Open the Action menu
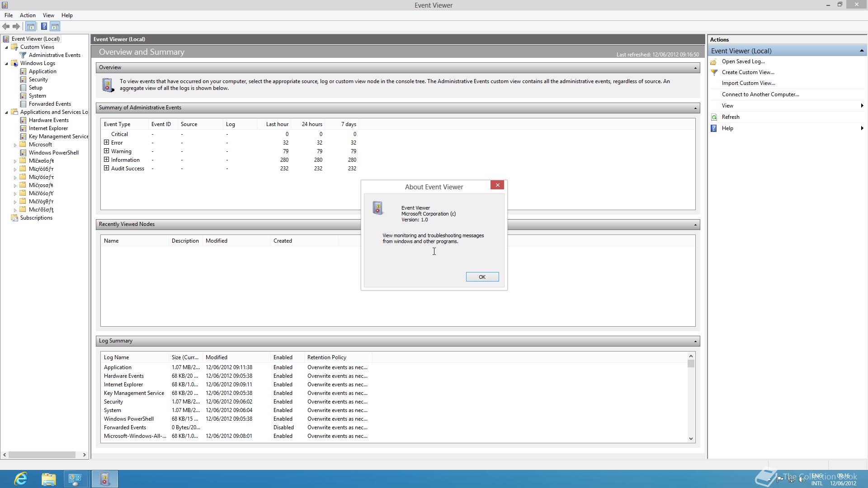 point(28,15)
